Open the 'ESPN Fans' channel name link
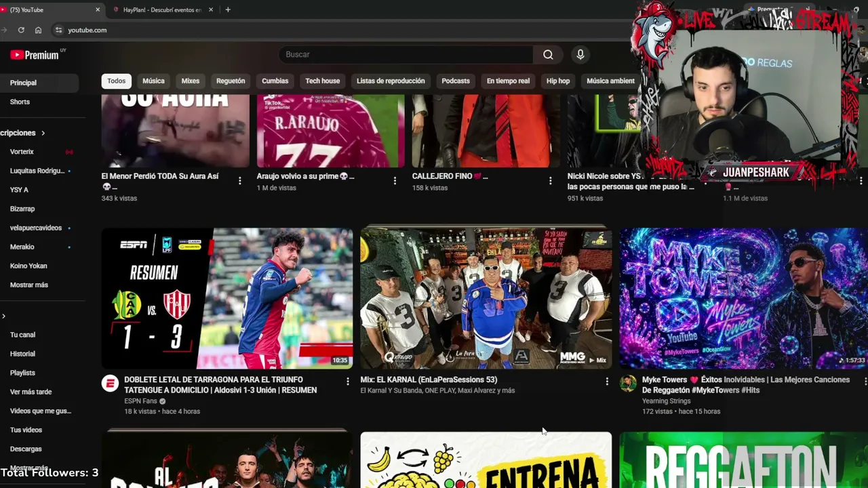Viewport: 868px width, 488px height. click(140, 401)
